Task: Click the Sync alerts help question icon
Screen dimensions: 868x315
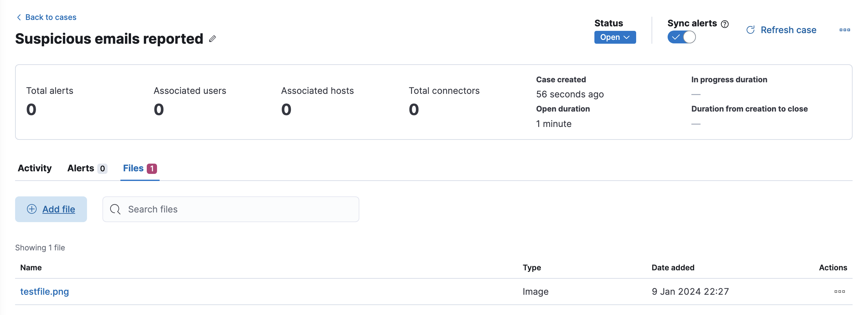Action: [x=724, y=24]
